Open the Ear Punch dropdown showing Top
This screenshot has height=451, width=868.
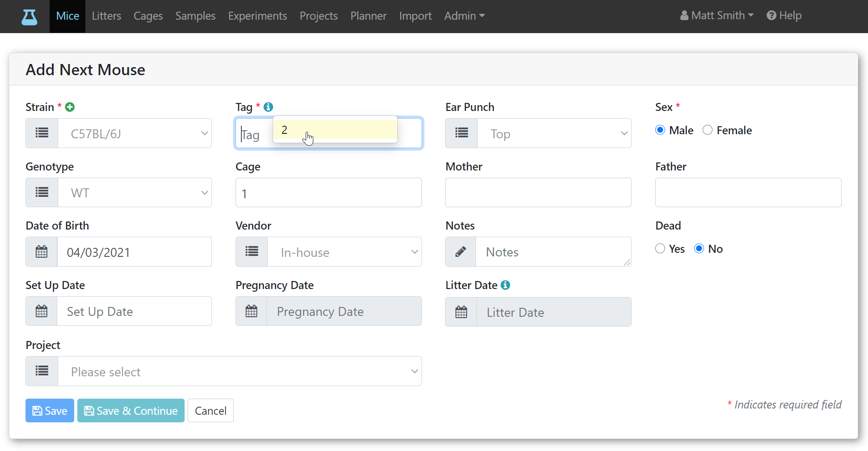tap(554, 133)
